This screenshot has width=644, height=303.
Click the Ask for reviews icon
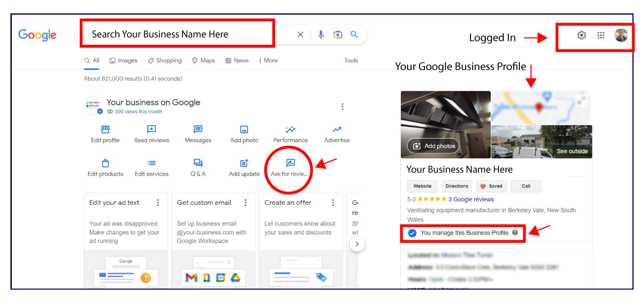[290, 163]
